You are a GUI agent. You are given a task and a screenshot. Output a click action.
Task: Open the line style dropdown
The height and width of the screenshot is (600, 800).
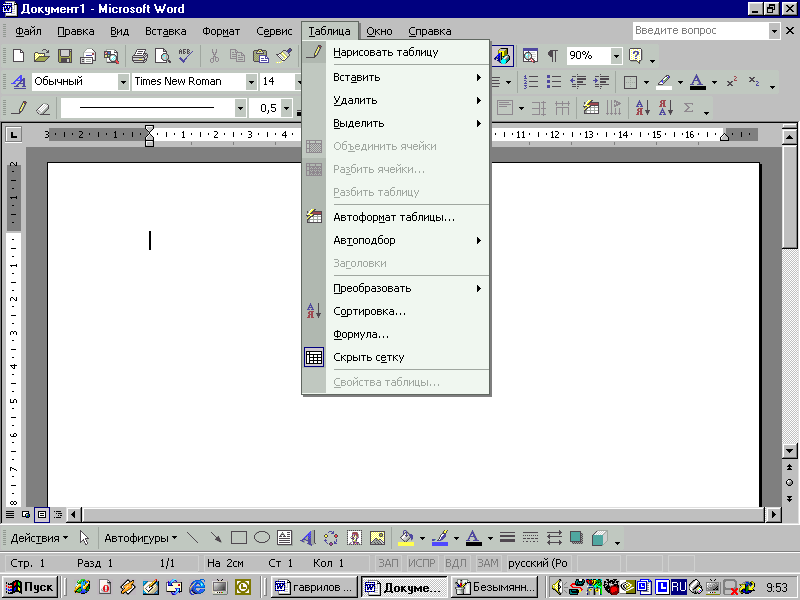click(240, 108)
